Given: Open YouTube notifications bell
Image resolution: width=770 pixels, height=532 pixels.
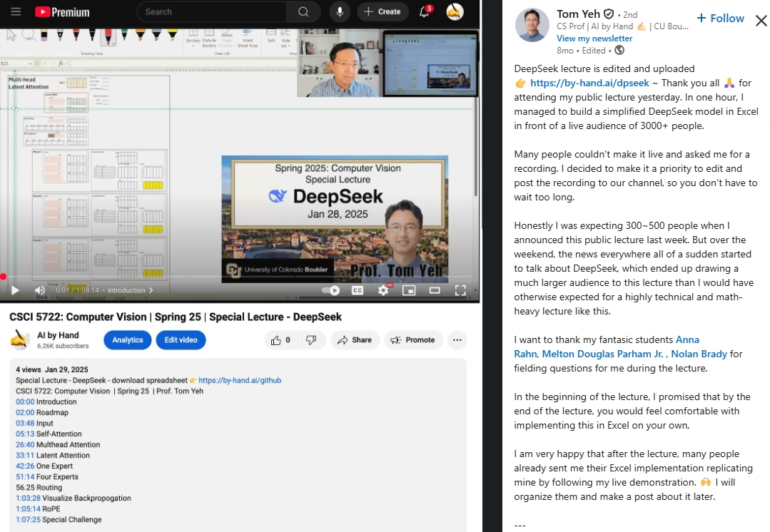Looking at the screenshot, I should 425,12.
